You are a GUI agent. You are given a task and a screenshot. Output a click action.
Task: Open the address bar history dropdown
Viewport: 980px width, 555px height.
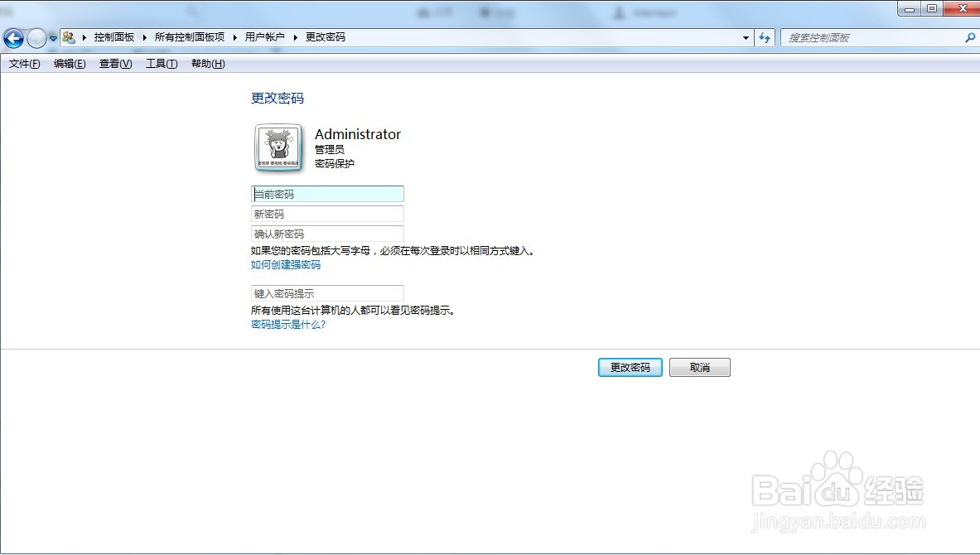coord(746,38)
